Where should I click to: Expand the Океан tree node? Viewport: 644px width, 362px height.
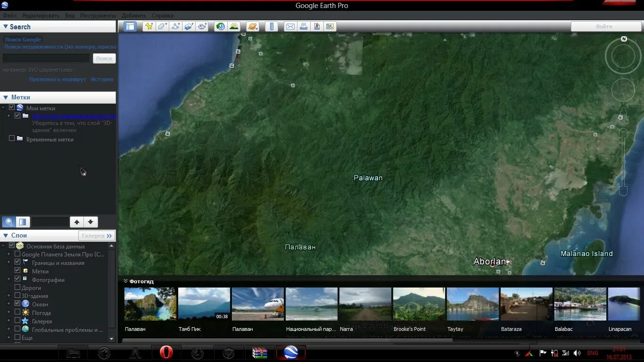click(x=8, y=304)
